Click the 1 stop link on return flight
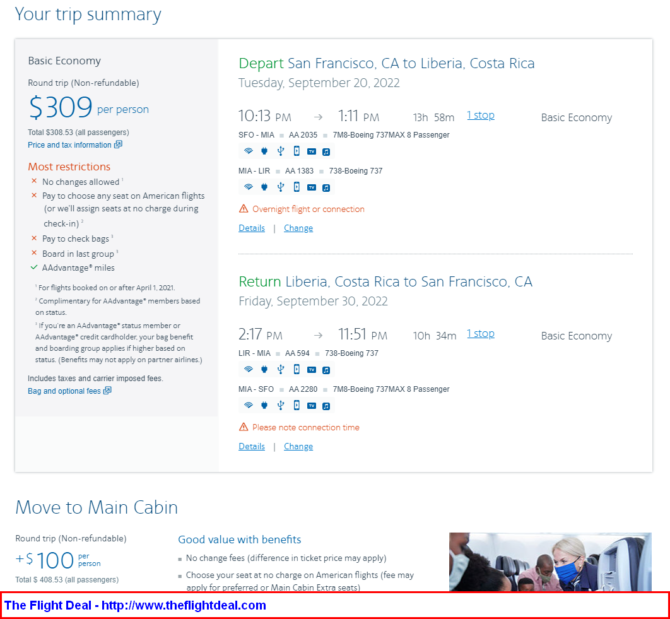Image resolution: width=670 pixels, height=619 pixels. (480, 333)
